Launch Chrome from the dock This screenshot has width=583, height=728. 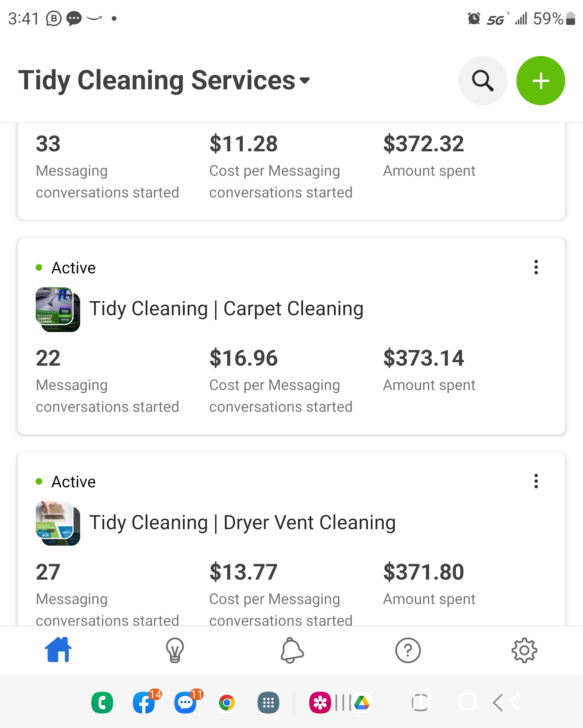tap(227, 703)
